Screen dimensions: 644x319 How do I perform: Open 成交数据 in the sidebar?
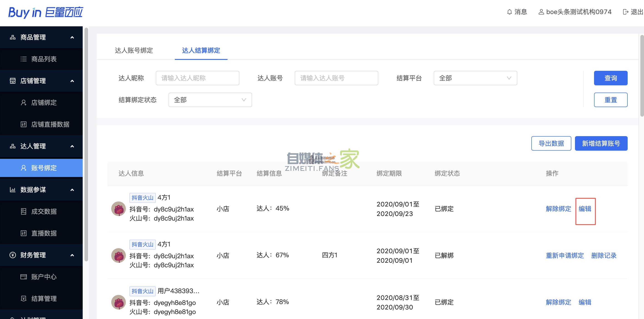(x=44, y=211)
